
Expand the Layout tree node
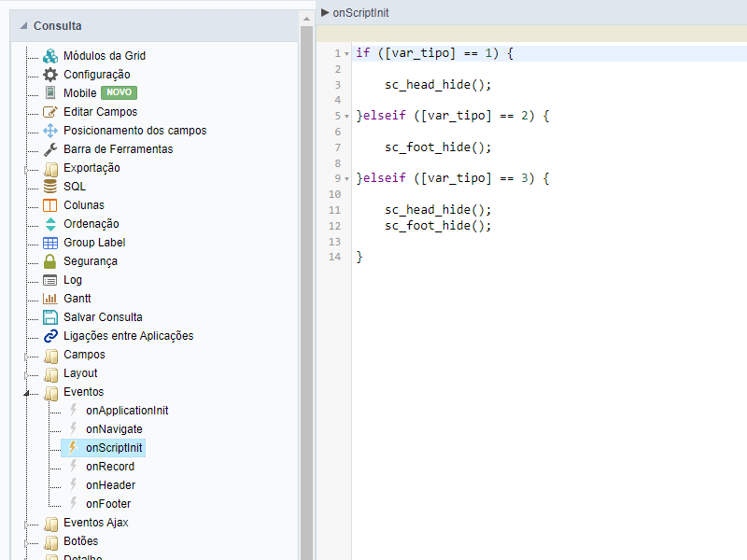click(26, 375)
